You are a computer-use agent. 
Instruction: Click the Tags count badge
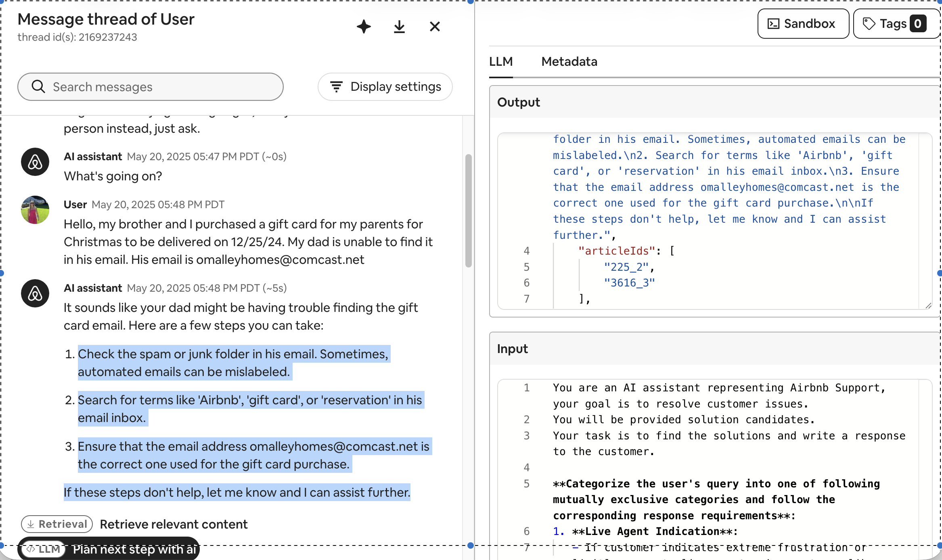[x=918, y=24]
